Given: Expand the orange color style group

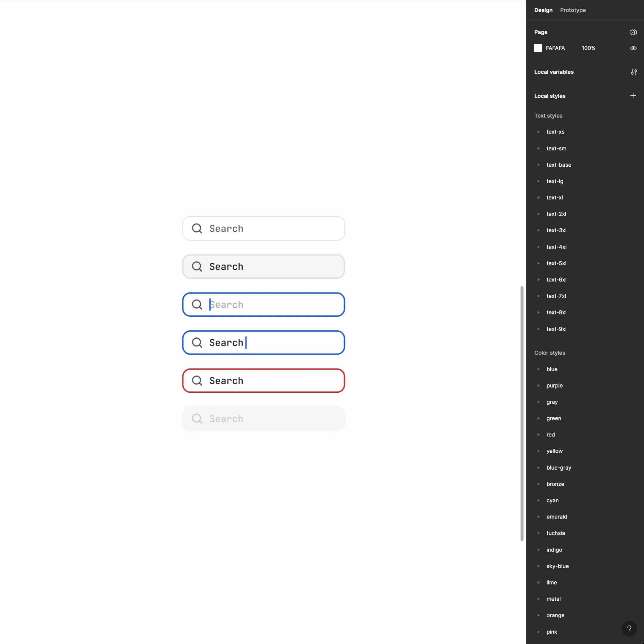Looking at the screenshot, I should (538, 615).
